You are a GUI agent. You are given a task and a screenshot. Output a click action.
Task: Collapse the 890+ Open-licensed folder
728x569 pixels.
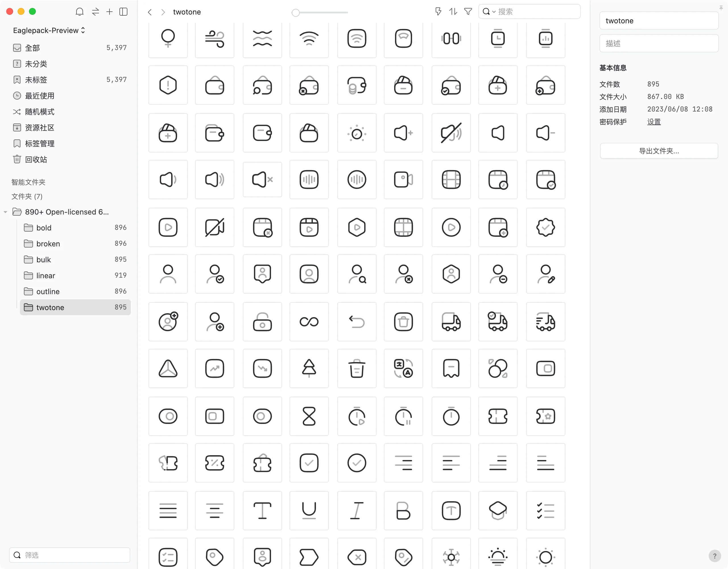pos(5,212)
